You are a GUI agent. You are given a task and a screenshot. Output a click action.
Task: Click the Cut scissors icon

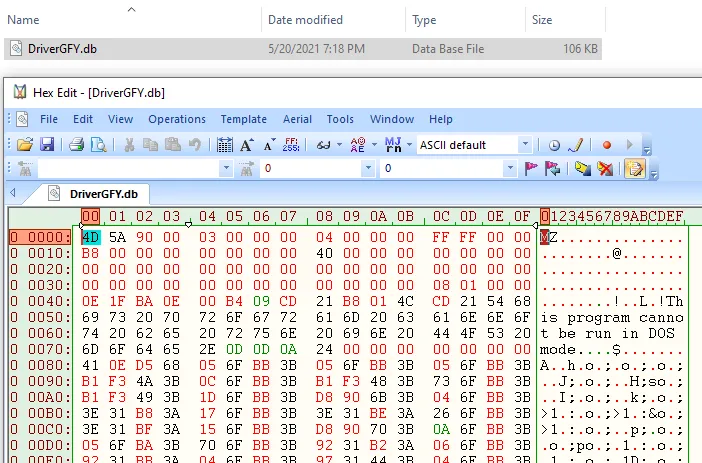(x=129, y=145)
